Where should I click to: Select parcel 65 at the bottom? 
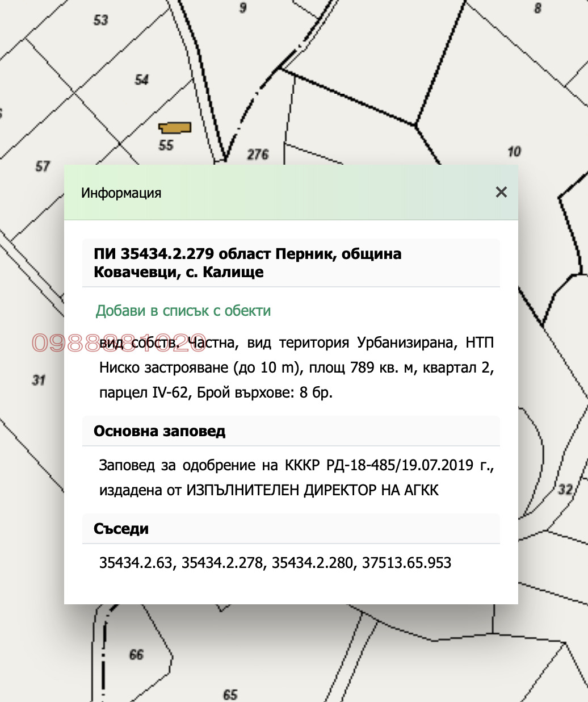tap(229, 693)
